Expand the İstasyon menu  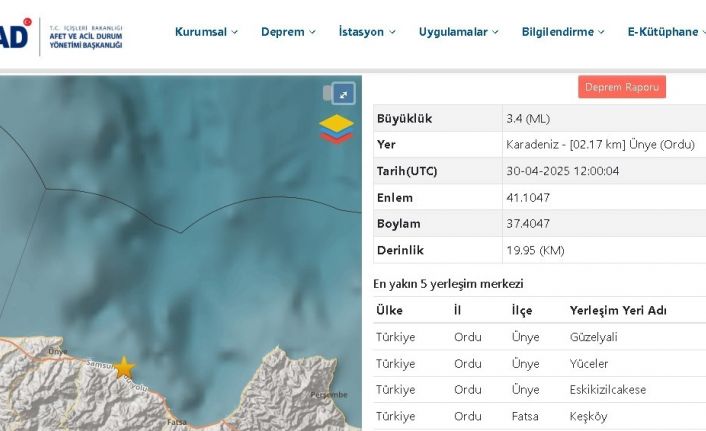click(367, 32)
